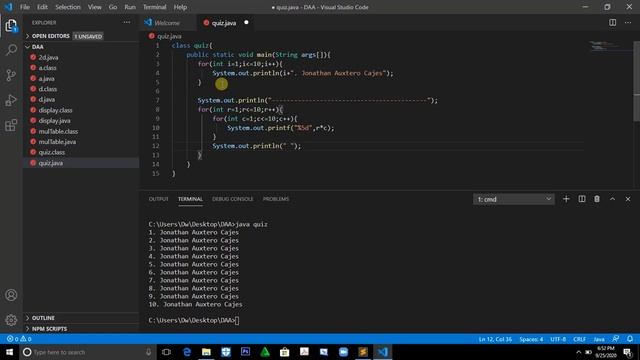Open mulTable.java in the explorer
Viewport: 640px width, 360px height.
point(57,142)
